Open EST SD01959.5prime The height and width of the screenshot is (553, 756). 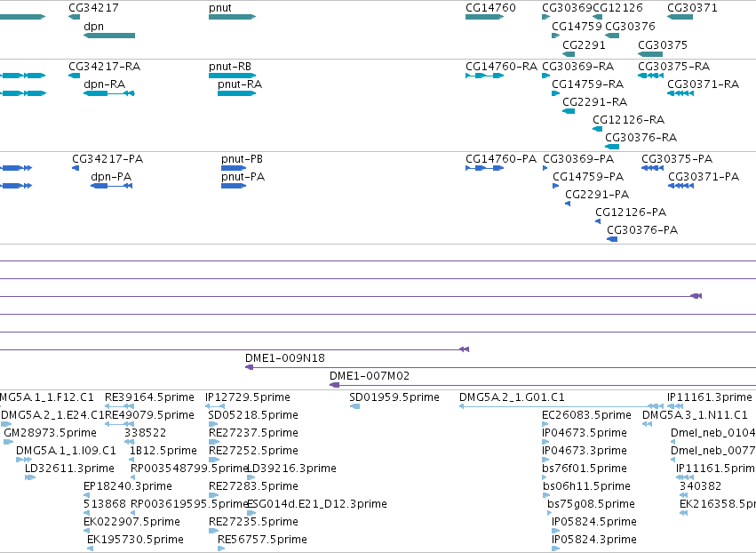click(x=394, y=397)
